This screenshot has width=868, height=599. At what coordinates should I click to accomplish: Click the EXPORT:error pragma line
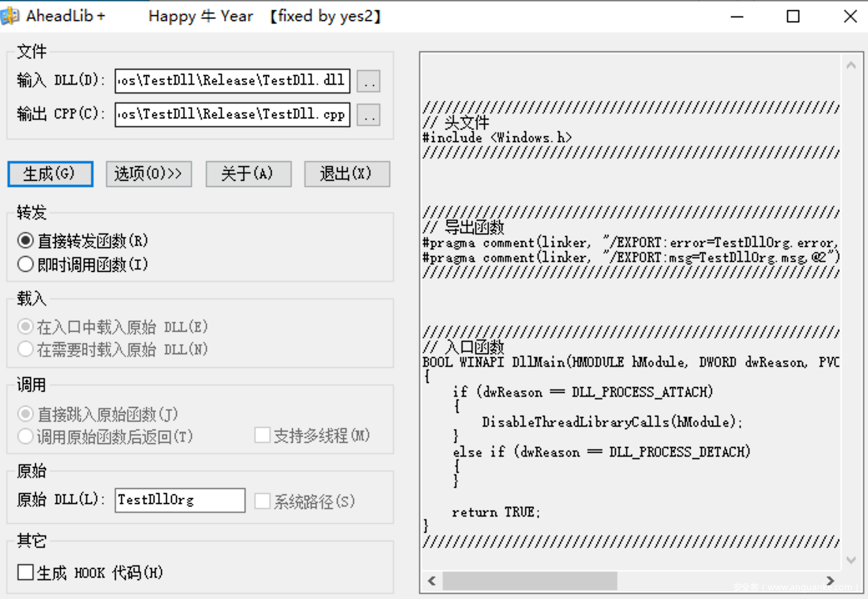tap(630, 242)
